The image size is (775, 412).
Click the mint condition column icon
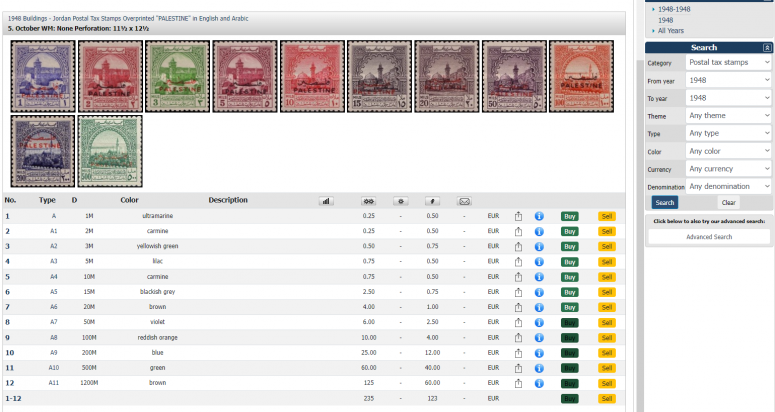click(x=368, y=201)
